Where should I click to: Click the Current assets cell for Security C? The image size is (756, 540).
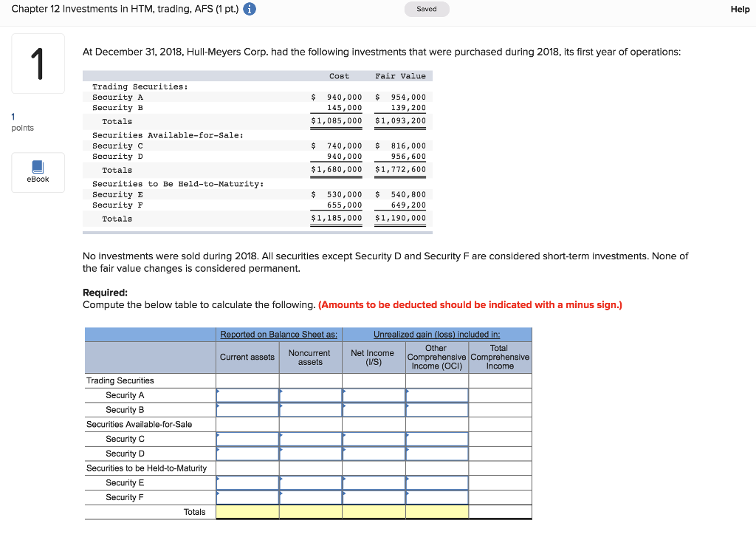pos(247,439)
